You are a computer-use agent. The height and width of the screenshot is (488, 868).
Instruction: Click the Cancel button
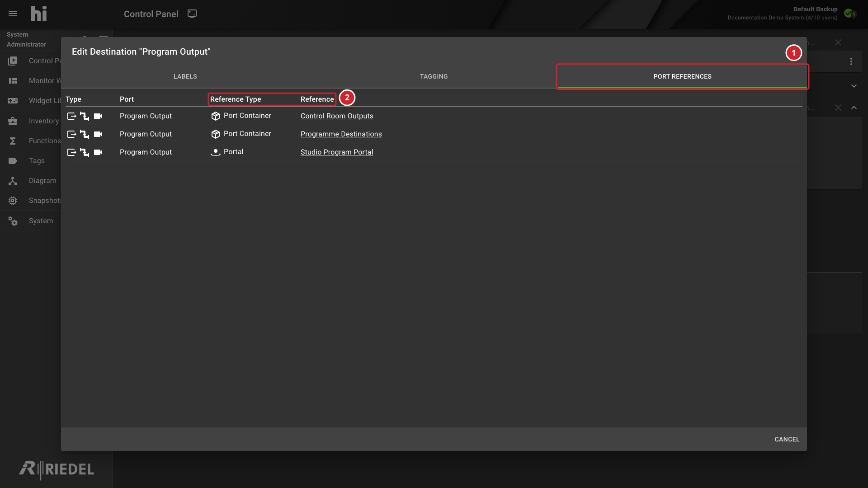pos(787,439)
